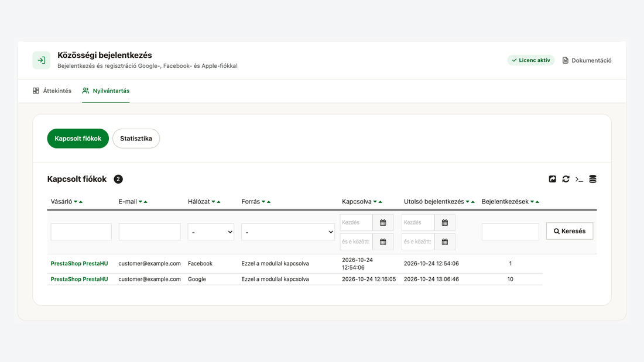Sort Forrás column ascending arrow
The height and width of the screenshot is (362, 644).
269,202
